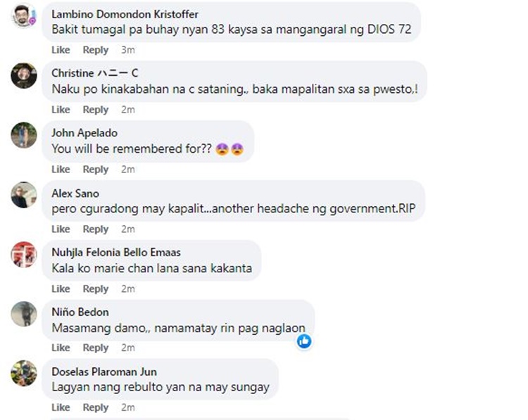Reply to Christine's comment
528x420 pixels.
coord(96,110)
